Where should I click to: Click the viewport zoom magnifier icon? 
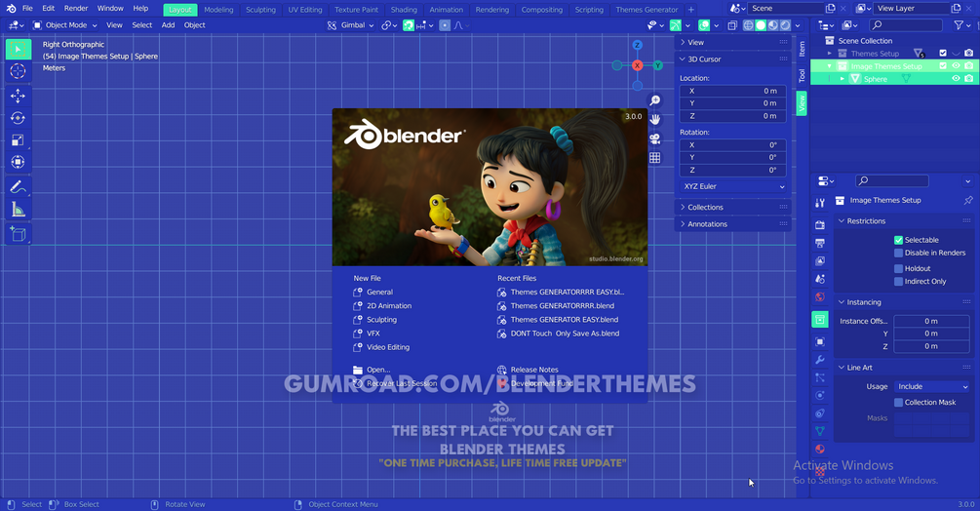point(655,100)
